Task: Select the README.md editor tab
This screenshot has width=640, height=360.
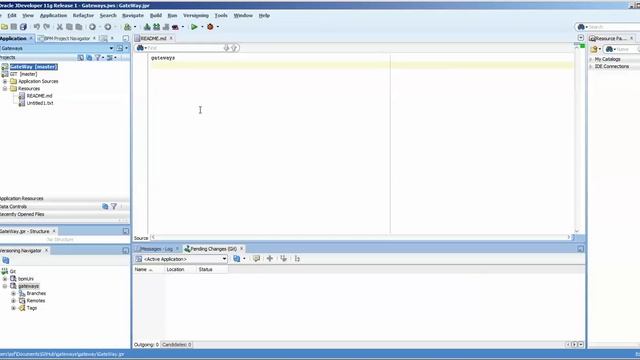Action: (x=153, y=38)
